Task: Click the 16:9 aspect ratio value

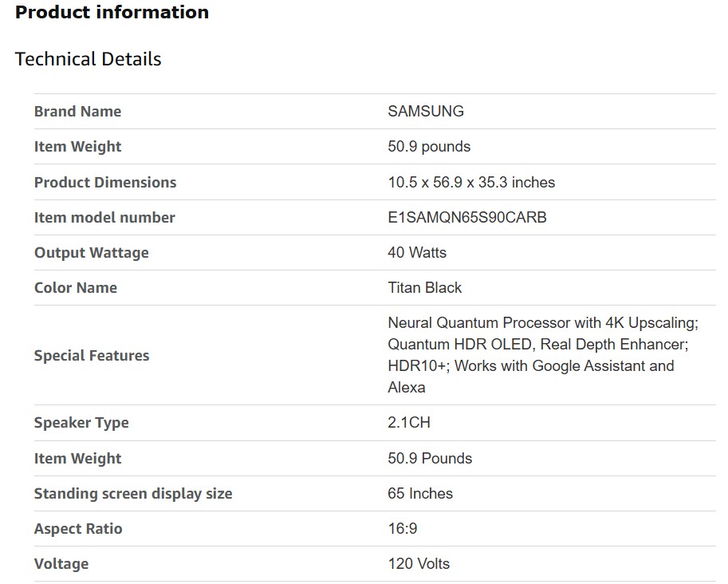Action: coord(402,529)
